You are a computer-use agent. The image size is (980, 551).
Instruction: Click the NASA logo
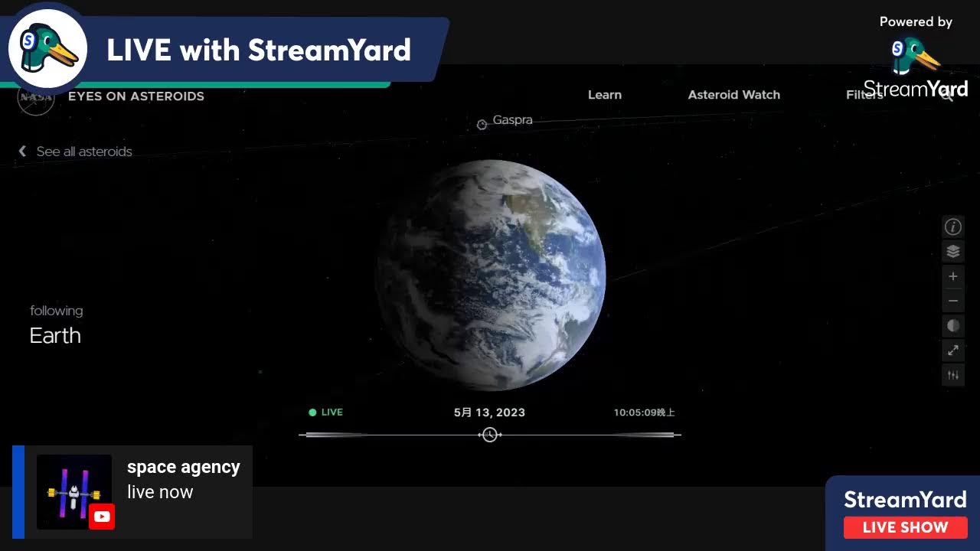36,96
